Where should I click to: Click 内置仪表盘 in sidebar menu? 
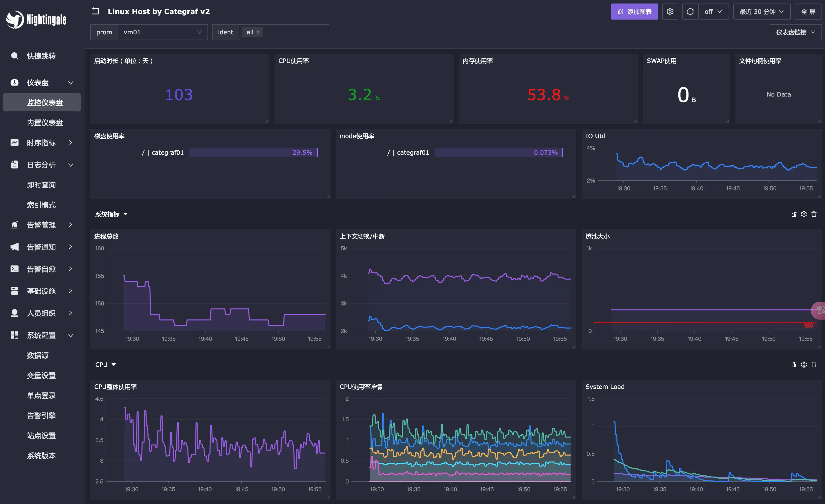(x=45, y=122)
